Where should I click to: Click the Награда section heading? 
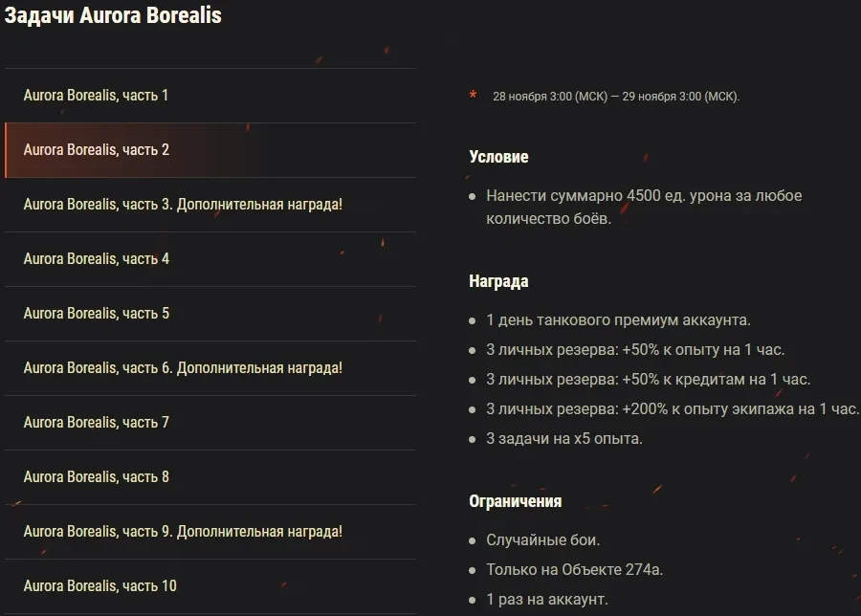pos(498,282)
